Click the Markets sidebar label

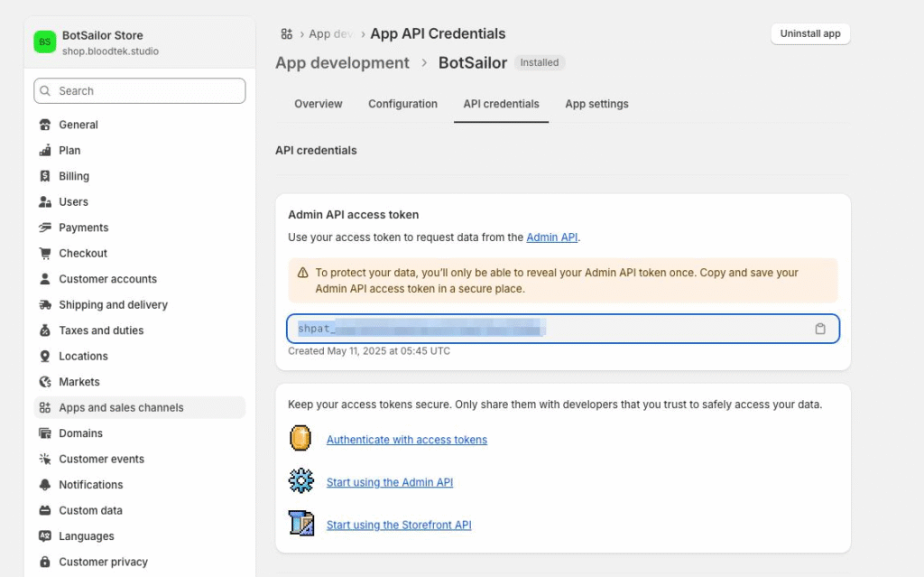tap(79, 382)
